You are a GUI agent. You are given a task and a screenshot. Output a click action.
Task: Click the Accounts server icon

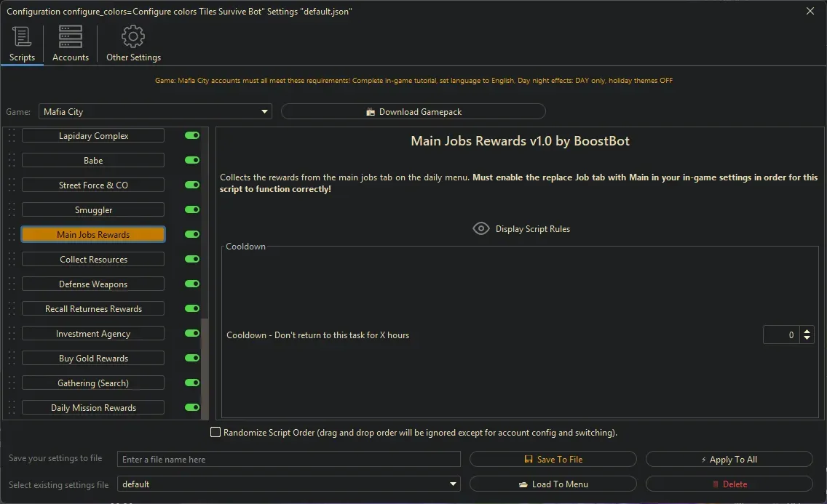pos(70,36)
